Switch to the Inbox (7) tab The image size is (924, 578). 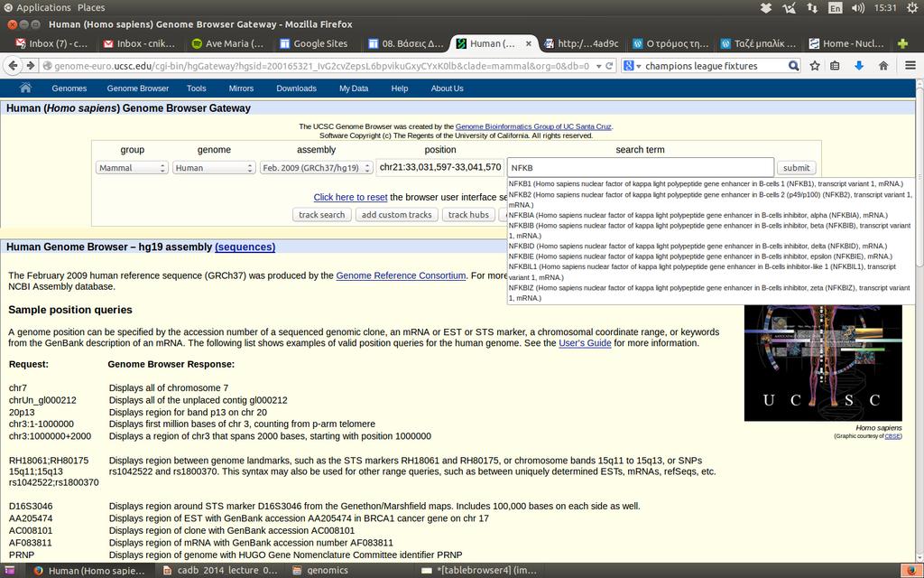tap(51, 43)
